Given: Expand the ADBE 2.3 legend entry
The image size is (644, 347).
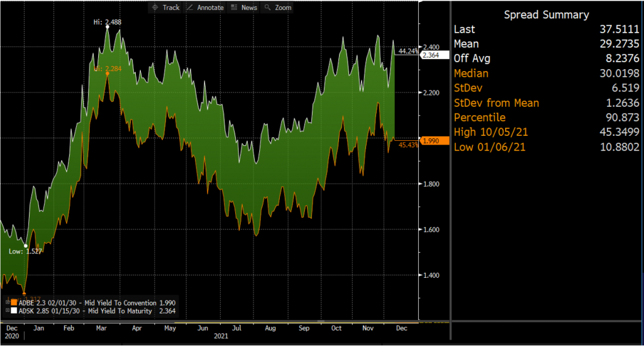Looking at the screenshot, I should pyautogui.click(x=7, y=302).
